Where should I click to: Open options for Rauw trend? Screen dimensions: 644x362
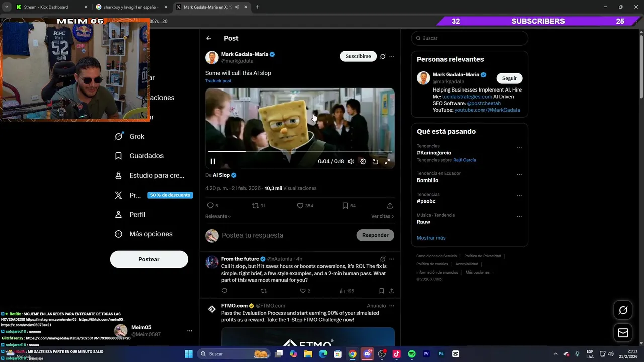(519, 216)
